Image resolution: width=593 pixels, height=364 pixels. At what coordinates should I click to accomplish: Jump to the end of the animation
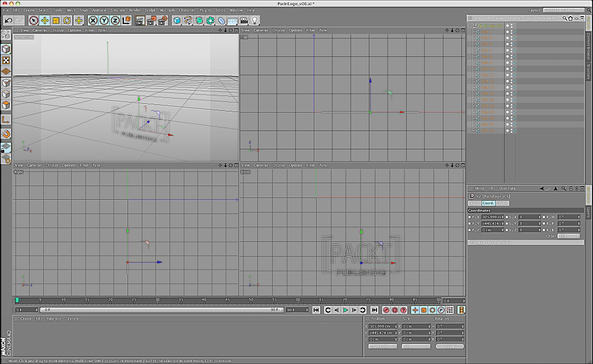pyautogui.click(x=374, y=310)
